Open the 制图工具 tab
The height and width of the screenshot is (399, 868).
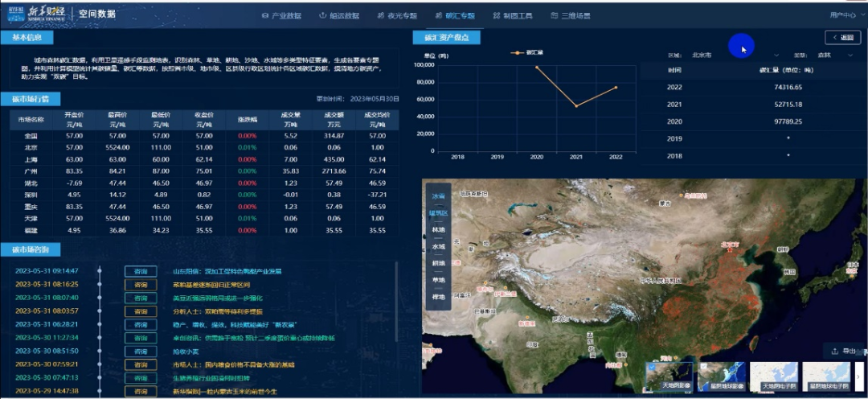click(513, 15)
